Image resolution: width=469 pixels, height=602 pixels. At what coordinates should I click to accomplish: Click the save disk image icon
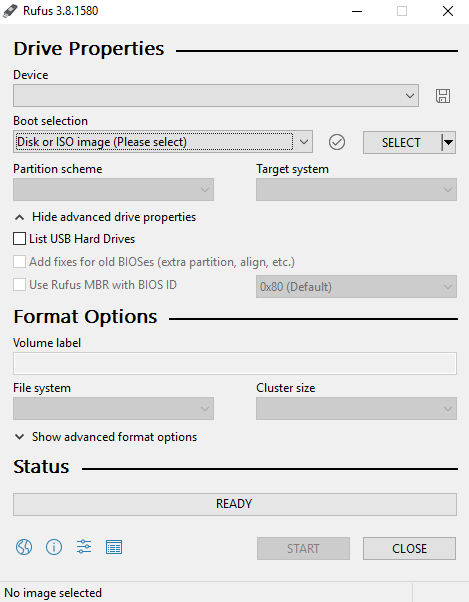pos(443,96)
